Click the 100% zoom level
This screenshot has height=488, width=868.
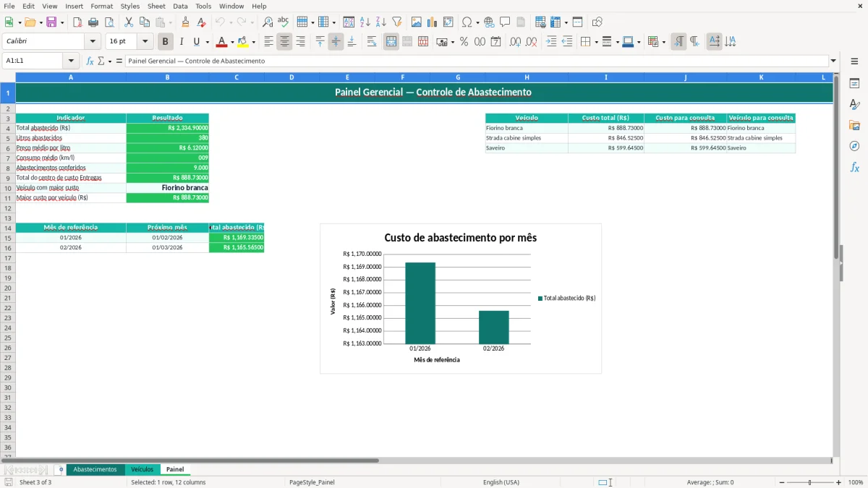tap(856, 482)
